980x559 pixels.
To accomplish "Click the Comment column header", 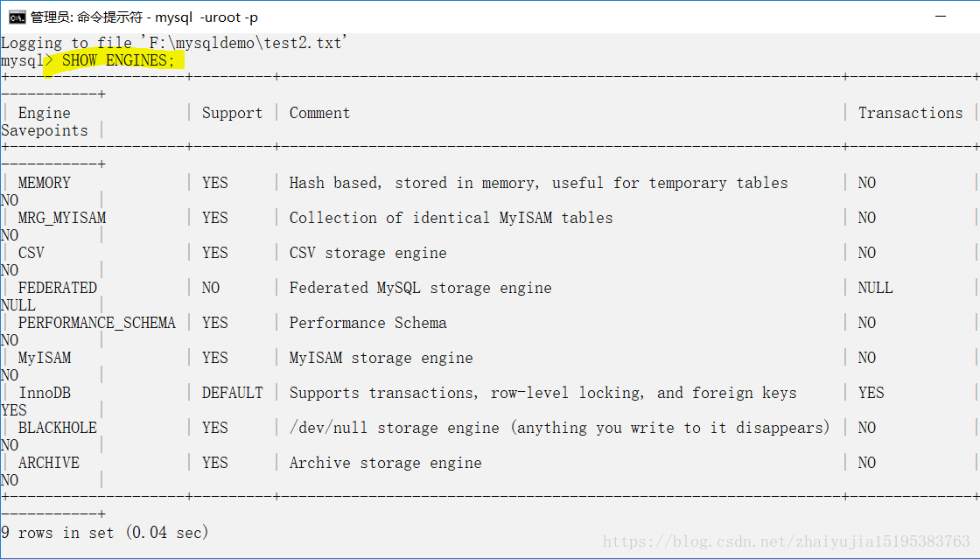I will pos(319,113).
